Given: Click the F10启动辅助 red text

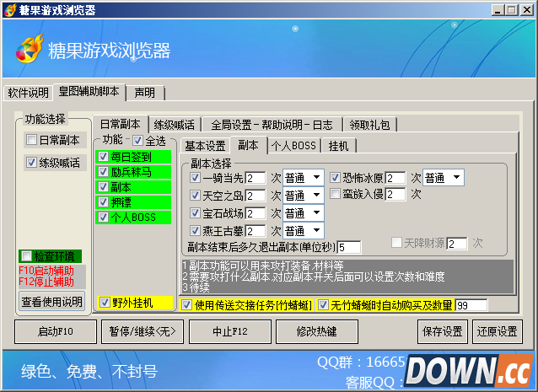Looking at the screenshot, I should [46, 271].
